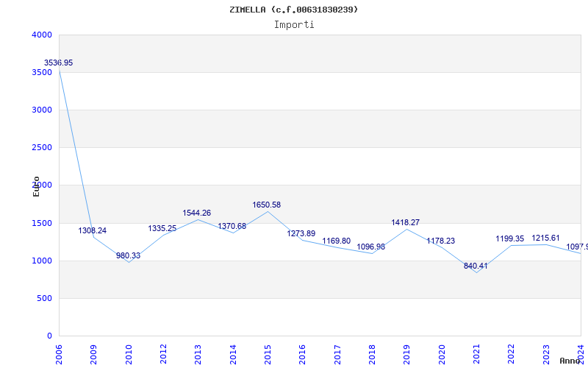
Task: Click x-axis year 2018
Action: point(372,355)
